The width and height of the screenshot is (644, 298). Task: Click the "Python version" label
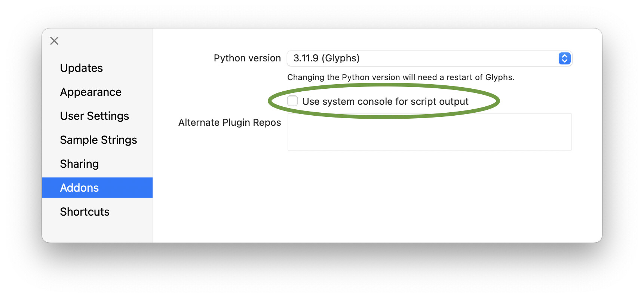click(247, 58)
